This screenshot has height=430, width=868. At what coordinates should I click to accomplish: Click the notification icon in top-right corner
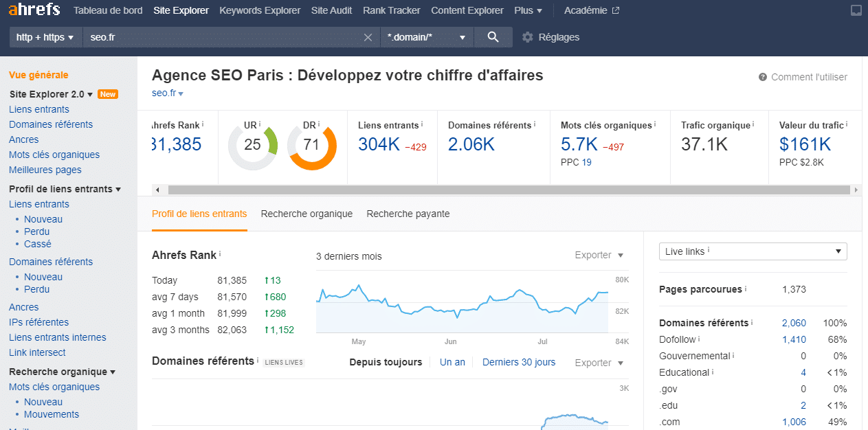(x=856, y=10)
